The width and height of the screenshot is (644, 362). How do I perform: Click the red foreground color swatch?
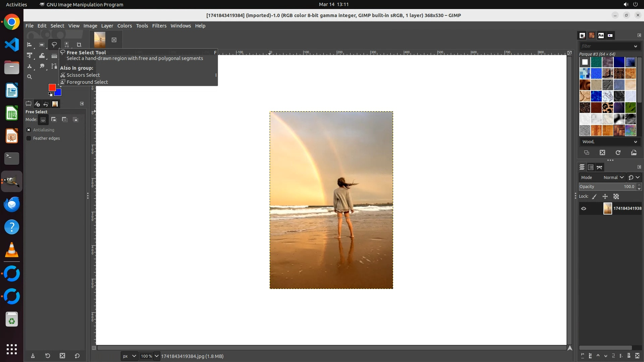pyautogui.click(x=52, y=87)
